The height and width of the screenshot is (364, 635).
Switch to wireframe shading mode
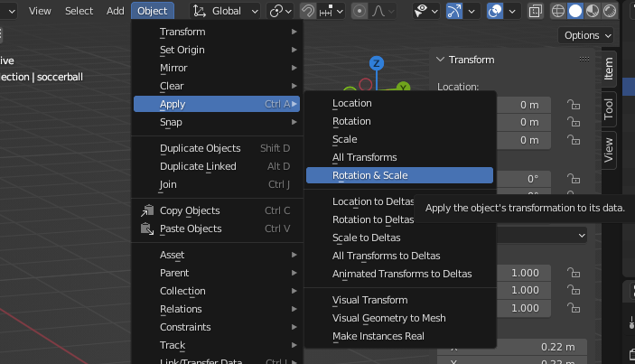(x=558, y=11)
